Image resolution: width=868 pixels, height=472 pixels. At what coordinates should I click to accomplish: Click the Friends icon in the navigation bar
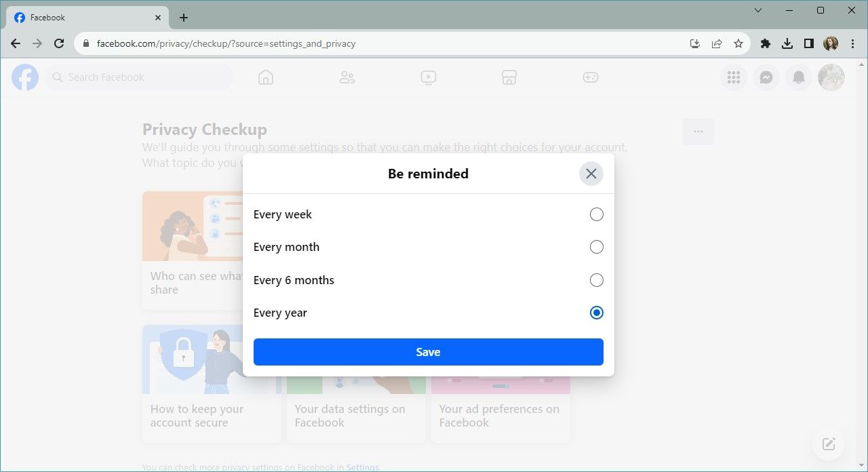[347, 77]
